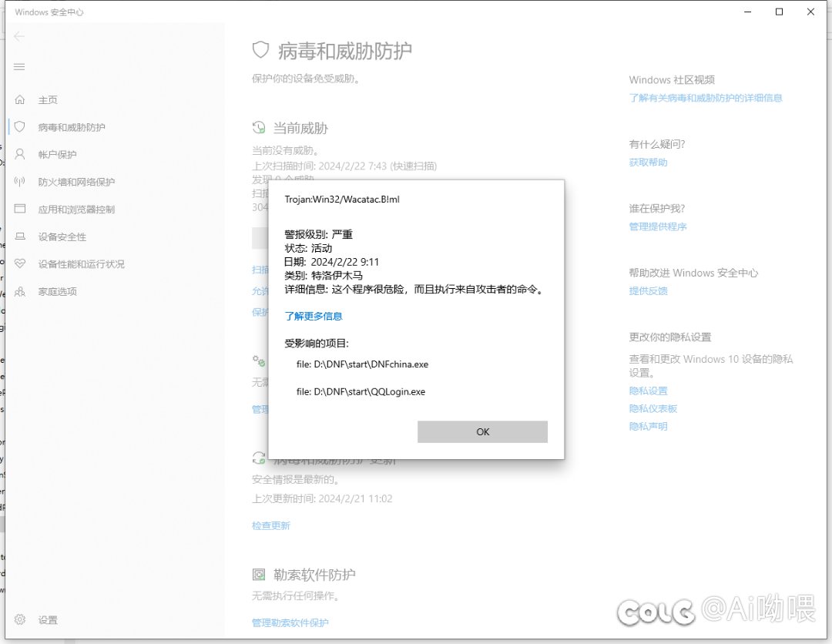
Task: Open 设备安全性 sidebar item
Action: (x=62, y=237)
